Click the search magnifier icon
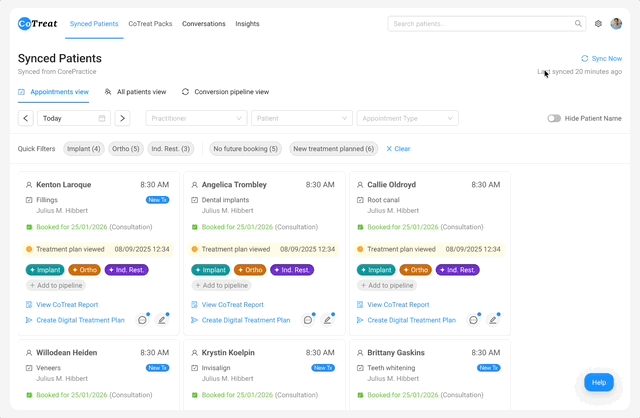Viewport: 640px width, 418px height. (x=578, y=24)
